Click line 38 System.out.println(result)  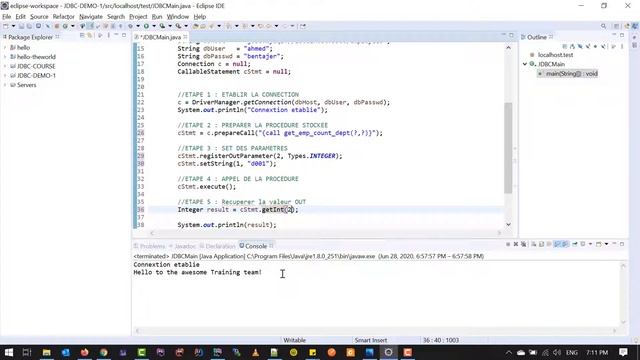[227, 225]
